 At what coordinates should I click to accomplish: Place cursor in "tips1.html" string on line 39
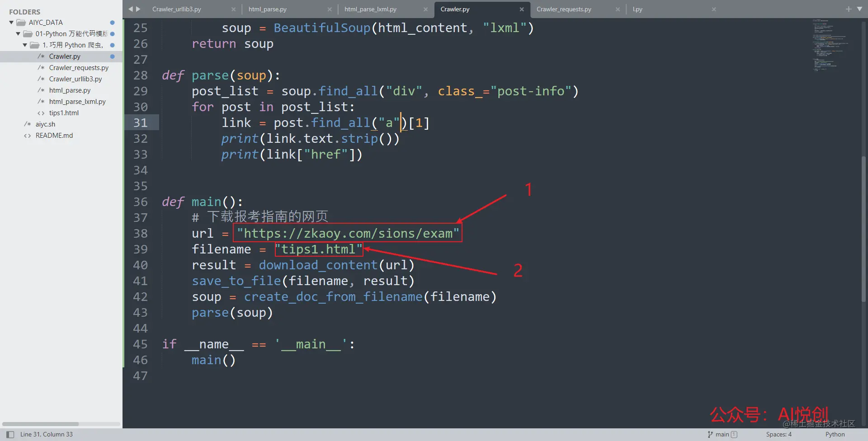(319, 249)
